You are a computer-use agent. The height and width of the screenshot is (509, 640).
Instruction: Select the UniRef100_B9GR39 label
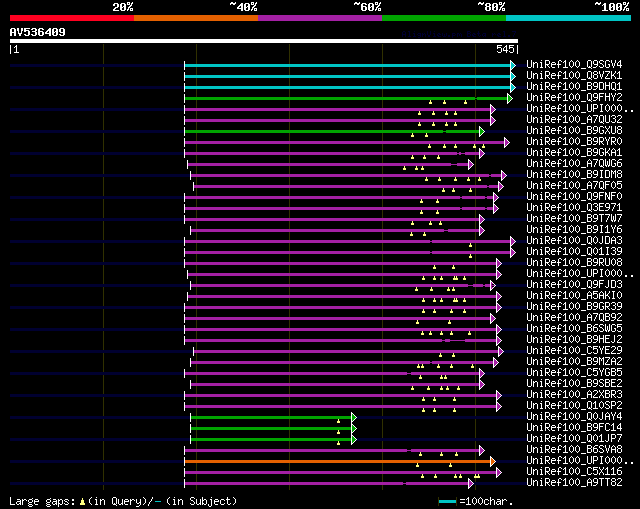click(574, 307)
